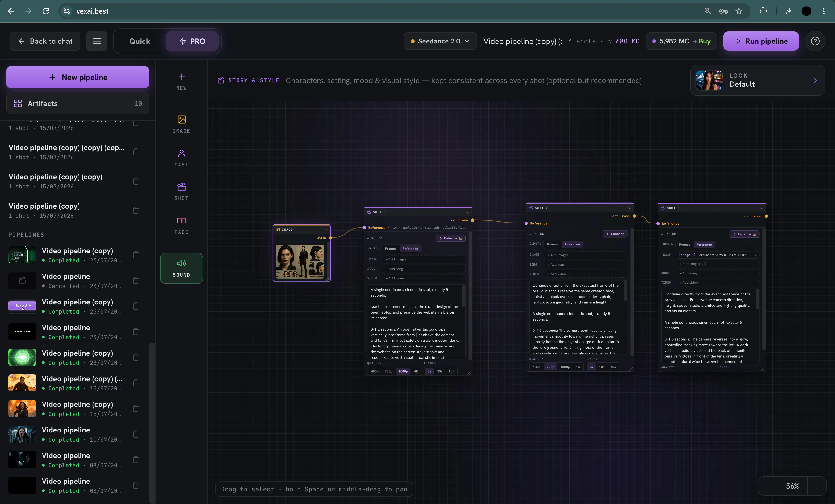Close the SHOT 2 node
835x504 pixels.
[x=629, y=208]
